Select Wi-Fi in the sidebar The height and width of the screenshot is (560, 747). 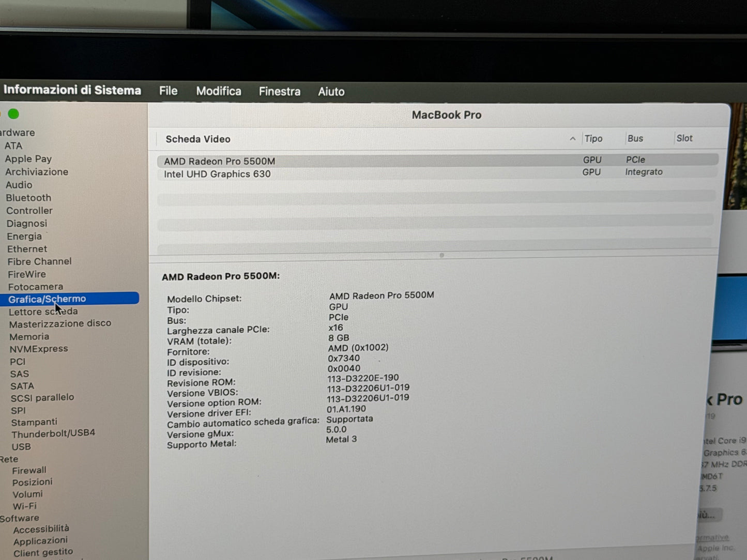(25, 506)
